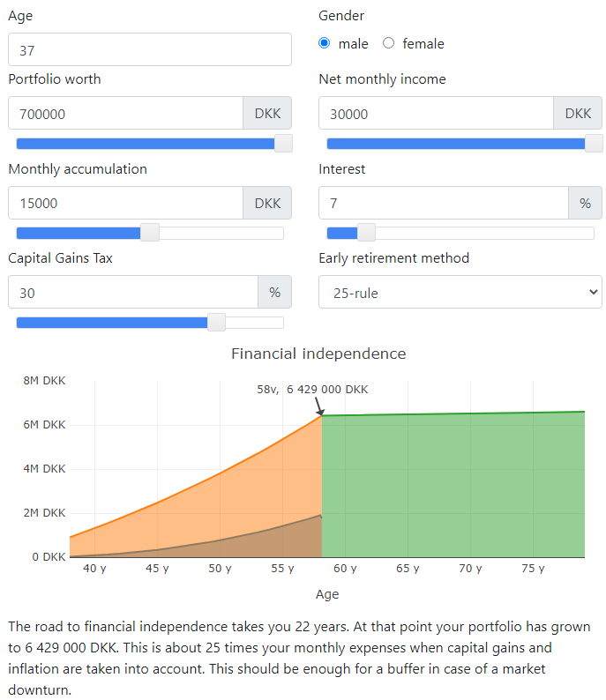Click the Financial independence chart title

tap(318, 354)
